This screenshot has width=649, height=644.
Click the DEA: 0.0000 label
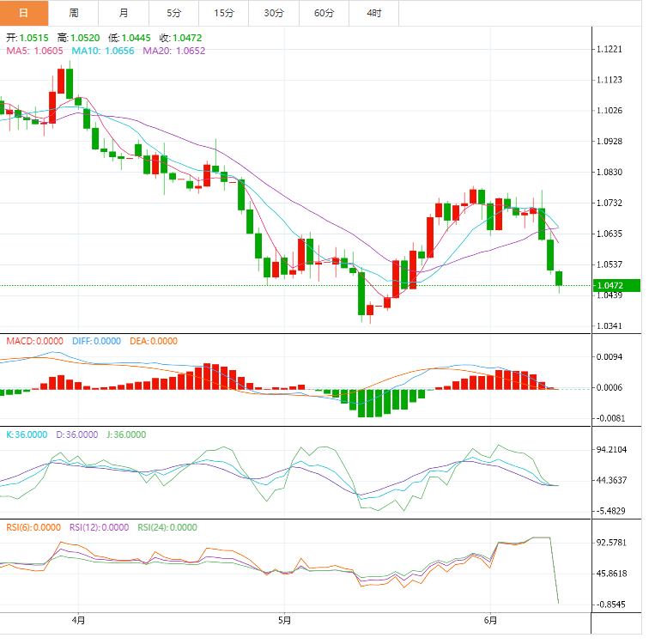(x=154, y=342)
